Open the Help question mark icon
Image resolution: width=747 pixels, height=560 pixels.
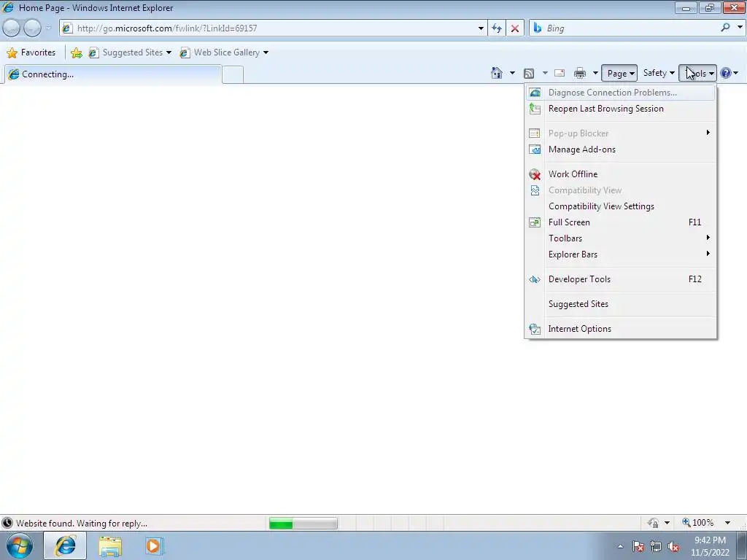(x=726, y=73)
